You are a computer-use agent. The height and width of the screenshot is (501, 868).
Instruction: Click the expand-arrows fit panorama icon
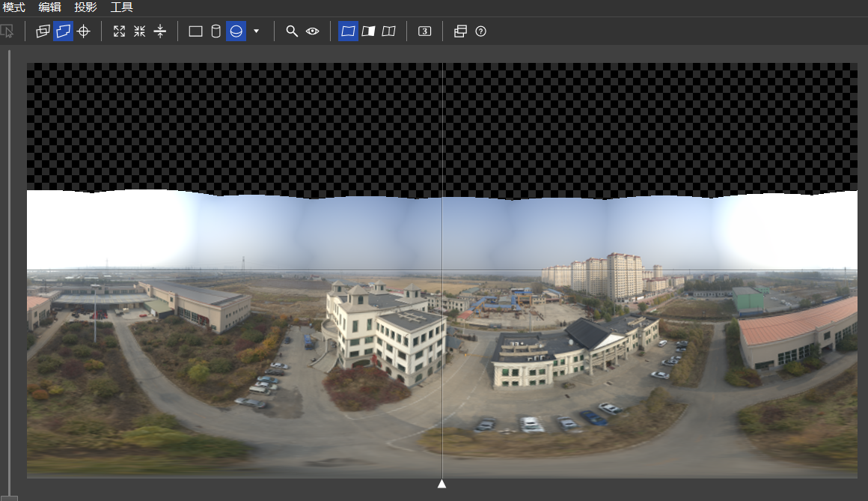(119, 31)
